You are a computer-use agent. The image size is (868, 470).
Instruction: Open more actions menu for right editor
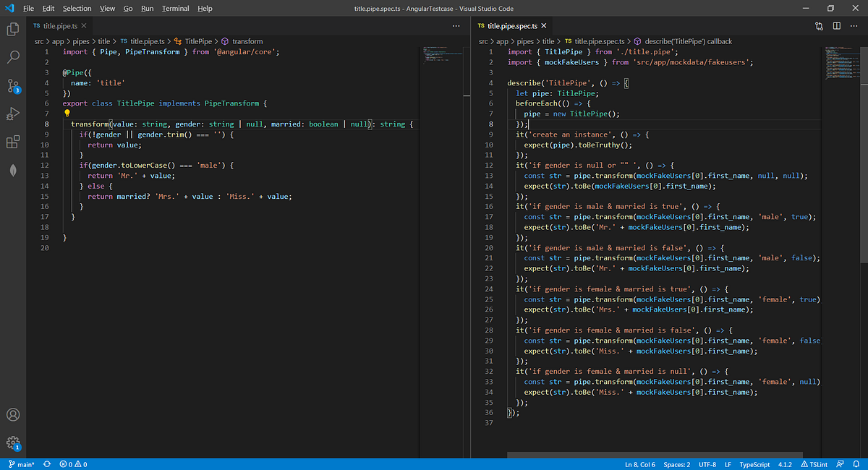pos(854,26)
